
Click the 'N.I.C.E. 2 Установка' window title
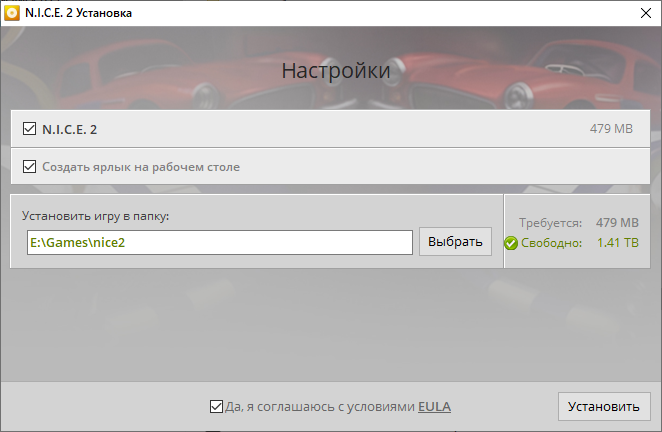79,13
